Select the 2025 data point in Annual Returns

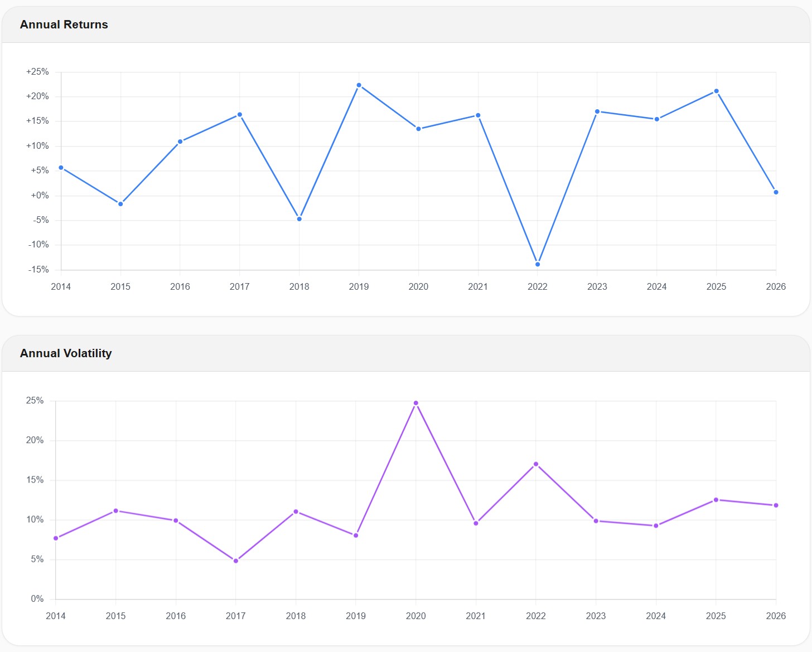(x=716, y=91)
